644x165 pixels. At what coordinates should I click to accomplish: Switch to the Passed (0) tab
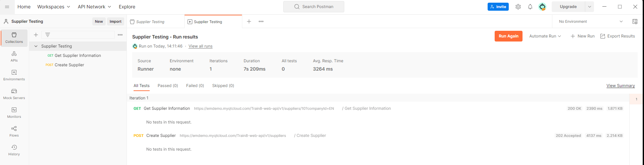coord(168,86)
